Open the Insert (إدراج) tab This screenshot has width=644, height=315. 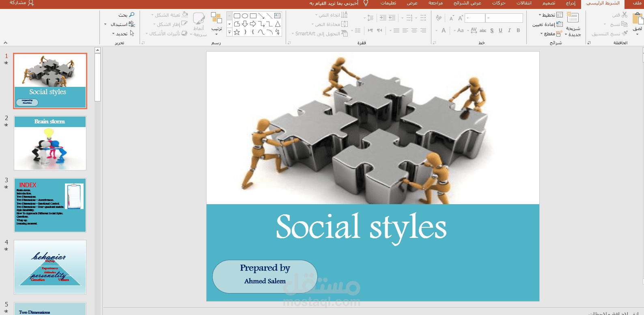571,3
